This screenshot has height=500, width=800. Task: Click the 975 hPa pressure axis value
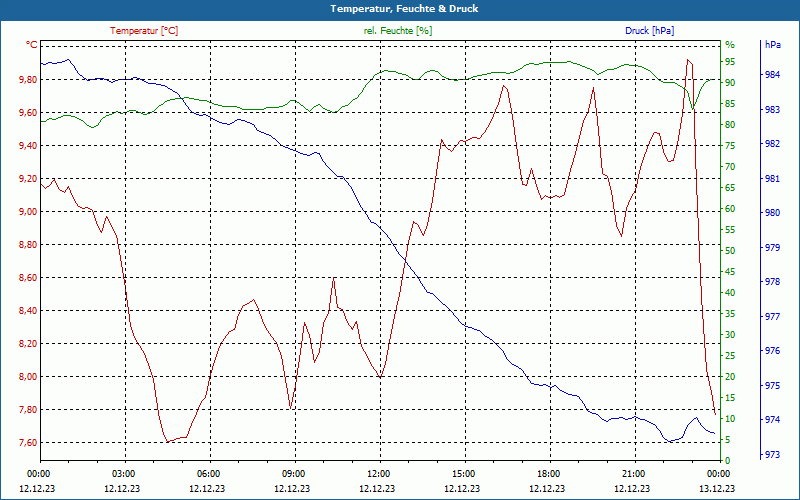coord(773,385)
